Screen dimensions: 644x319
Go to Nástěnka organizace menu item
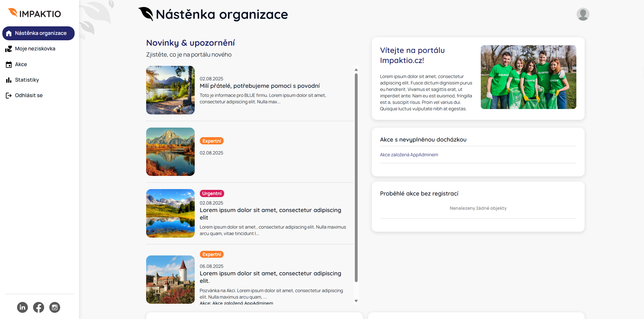click(38, 33)
